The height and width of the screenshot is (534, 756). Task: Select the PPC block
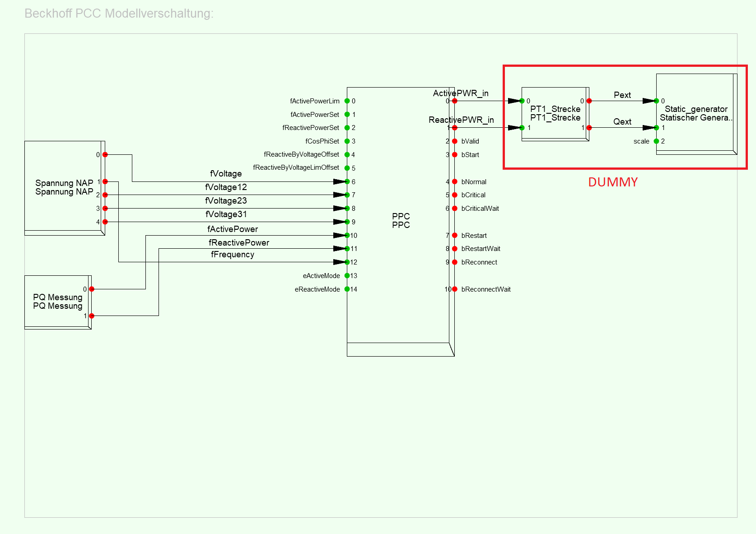click(400, 221)
